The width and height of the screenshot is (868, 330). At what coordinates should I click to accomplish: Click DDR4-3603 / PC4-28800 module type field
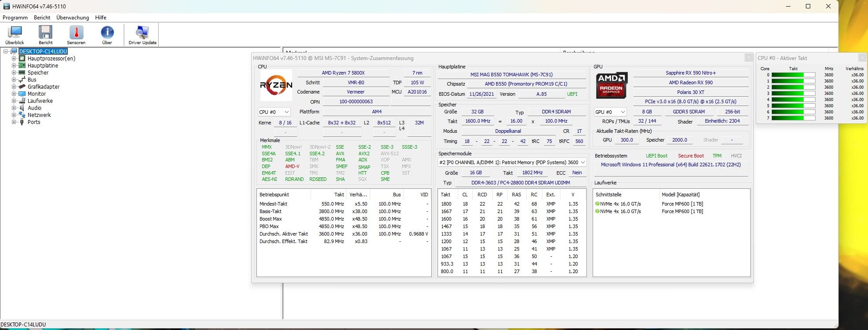click(x=520, y=183)
